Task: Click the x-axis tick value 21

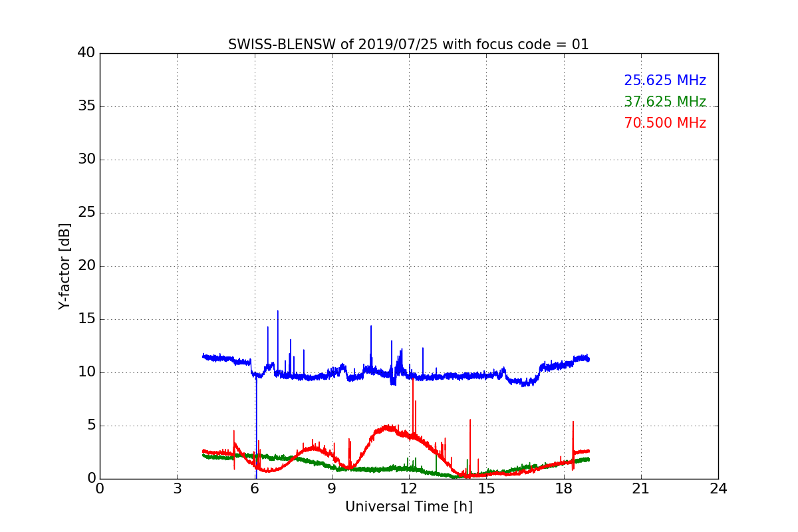Action: (x=641, y=489)
